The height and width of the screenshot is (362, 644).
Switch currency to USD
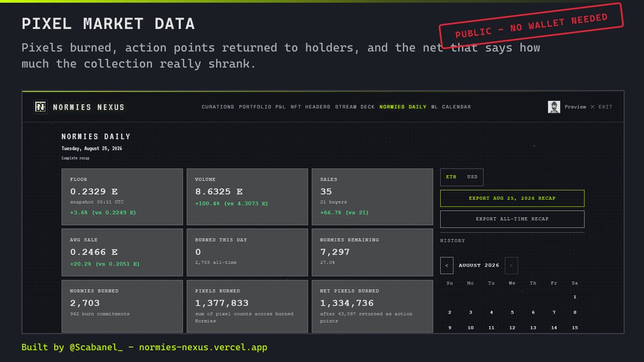pyautogui.click(x=473, y=177)
